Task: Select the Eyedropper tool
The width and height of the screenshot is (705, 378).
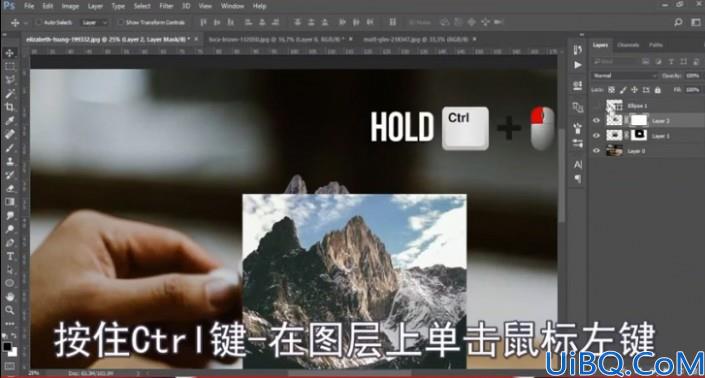Action: pos(9,120)
